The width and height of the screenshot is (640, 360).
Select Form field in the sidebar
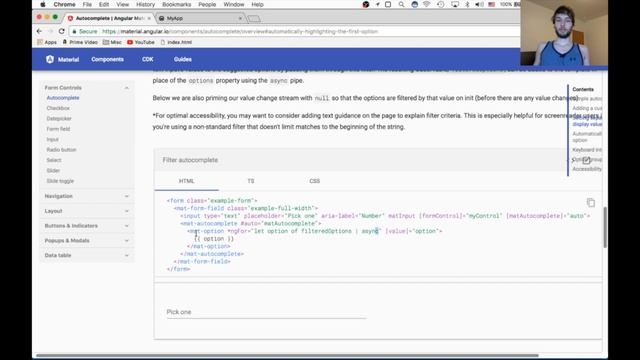click(58, 129)
